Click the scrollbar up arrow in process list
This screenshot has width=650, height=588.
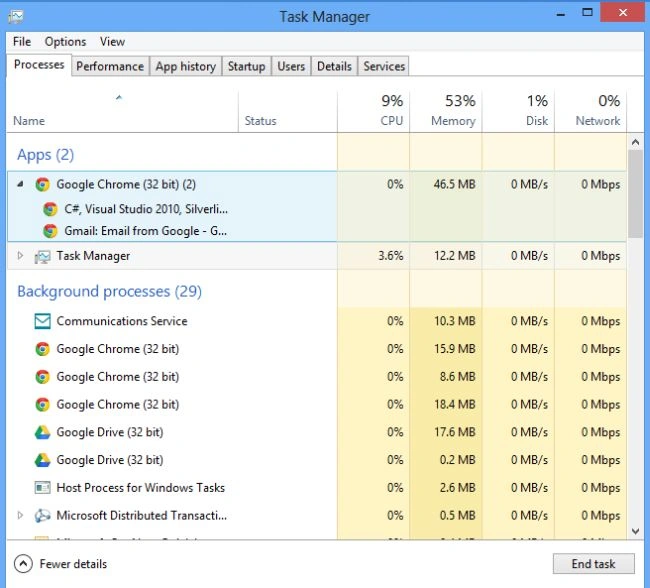pyautogui.click(x=635, y=142)
